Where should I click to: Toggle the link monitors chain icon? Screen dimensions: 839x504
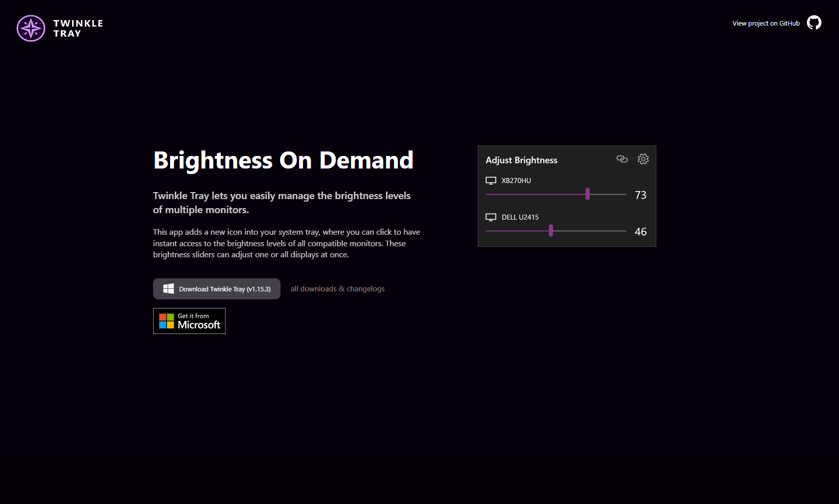click(x=622, y=159)
